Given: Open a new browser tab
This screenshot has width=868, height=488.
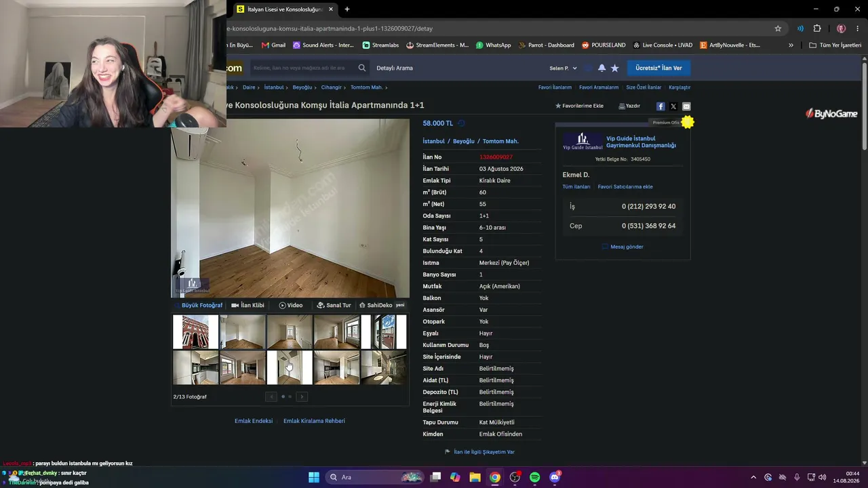Looking at the screenshot, I should click(347, 9).
